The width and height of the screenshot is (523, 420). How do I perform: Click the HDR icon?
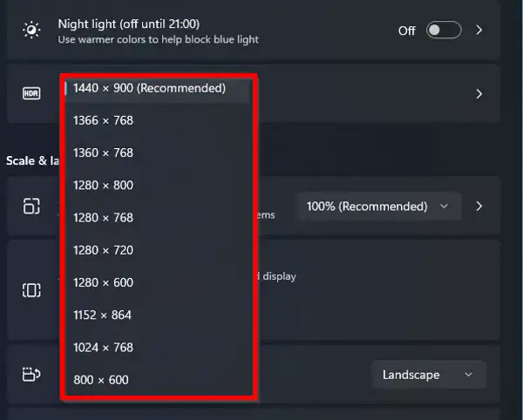pos(31,93)
